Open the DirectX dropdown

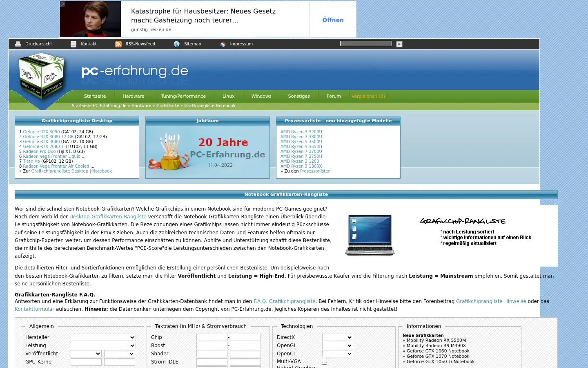point(338,337)
